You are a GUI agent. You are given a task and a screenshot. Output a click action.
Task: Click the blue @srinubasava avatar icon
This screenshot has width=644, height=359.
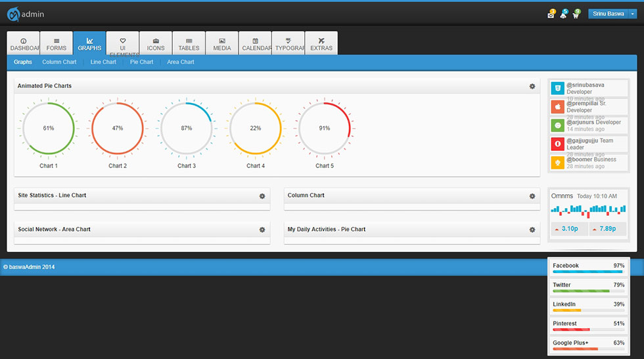[x=557, y=88]
